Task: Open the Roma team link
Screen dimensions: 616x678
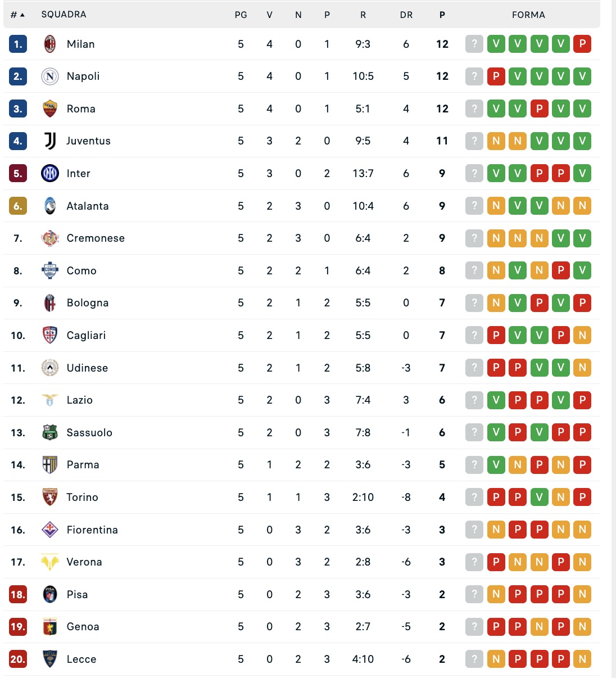Action: point(81,109)
